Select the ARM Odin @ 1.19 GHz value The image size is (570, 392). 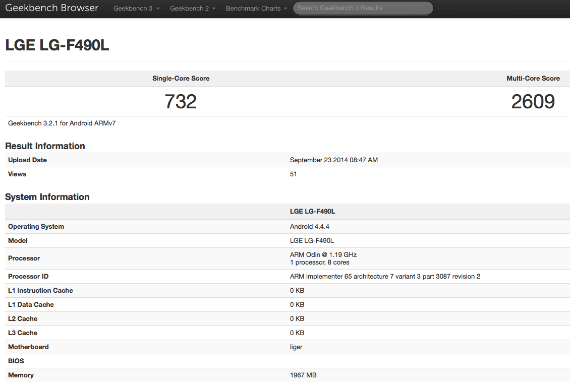pyautogui.click(x=323, y=255)
